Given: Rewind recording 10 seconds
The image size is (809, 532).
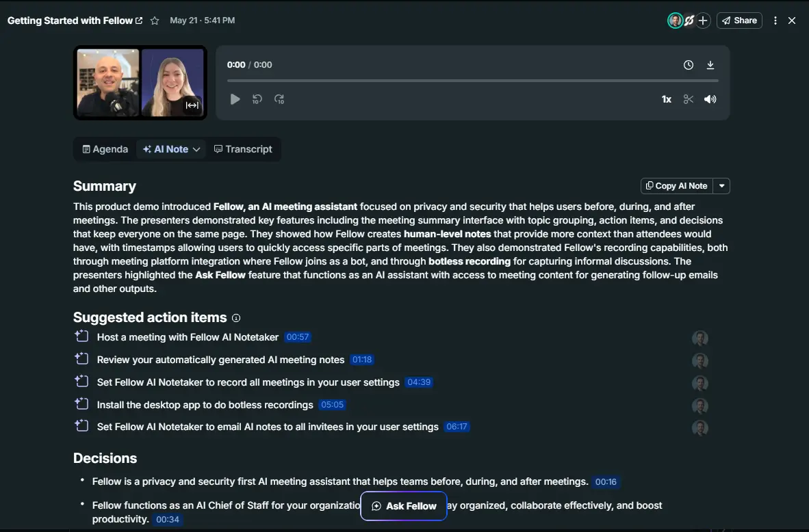Looking at the screenshot, I should tap(257, 99).
